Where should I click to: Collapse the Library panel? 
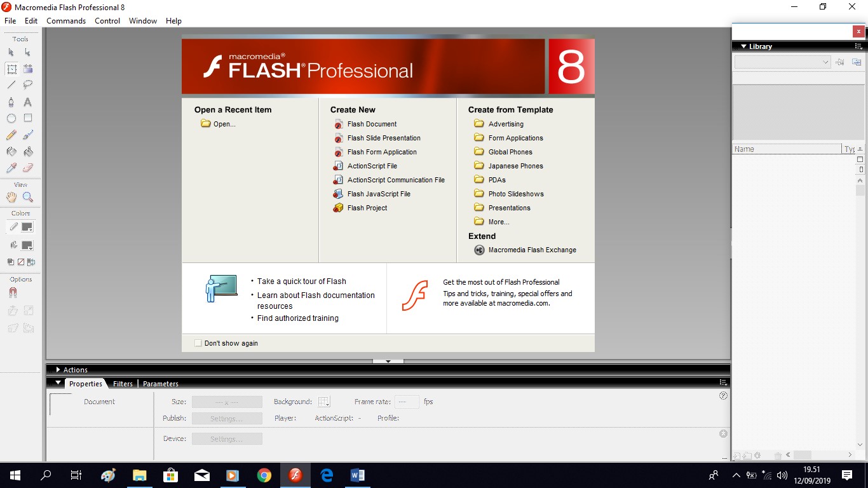click(742, 46)
